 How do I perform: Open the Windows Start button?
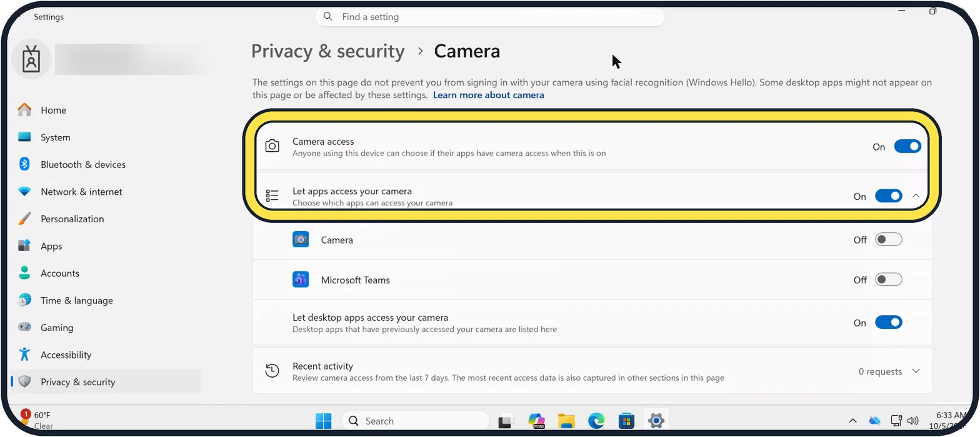point(324,421)
